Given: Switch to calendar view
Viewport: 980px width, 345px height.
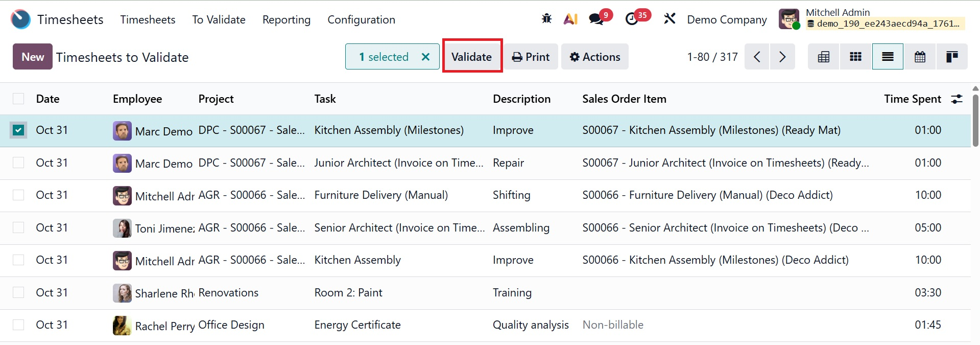Looking at the screenshot, I should 920,57.
